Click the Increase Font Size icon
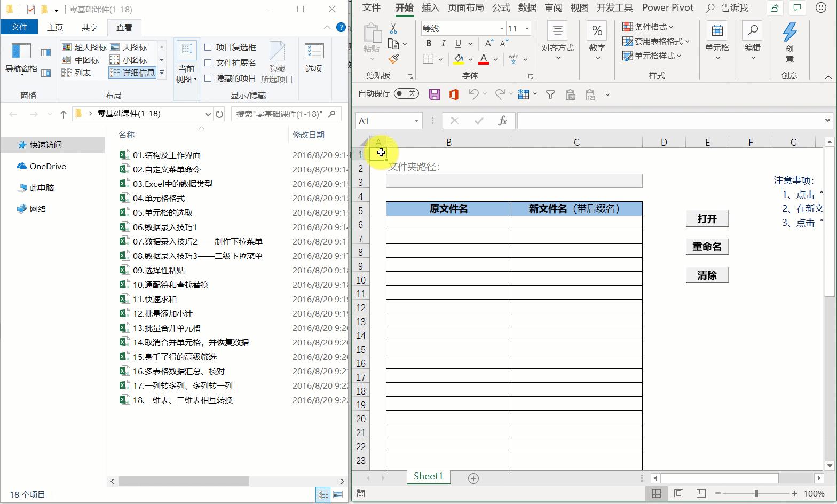The height and width of the screenshot is (504, 837). (x=489, y=44)
